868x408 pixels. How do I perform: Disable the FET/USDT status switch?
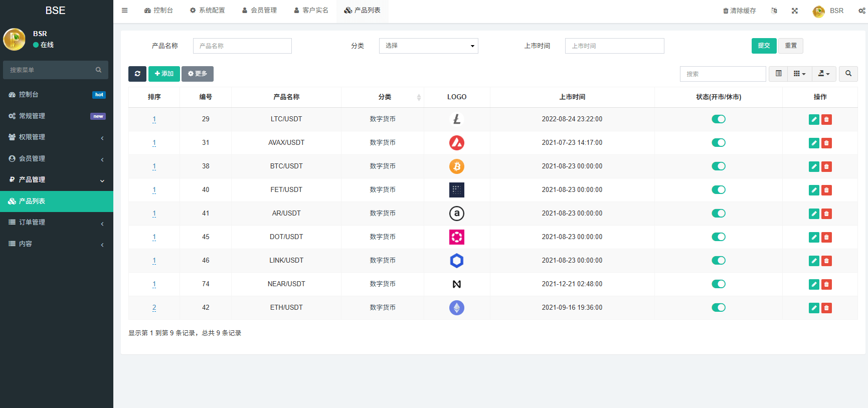tap(718, 190)
